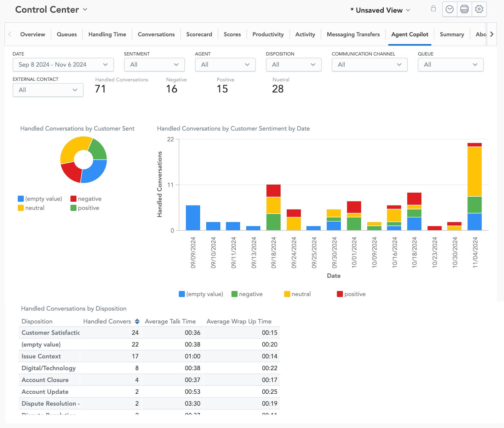This screenshot has height=428, width=504.
Task: Select the Scorecard tab
Action: pyautogui.click(x=199, y=34)
